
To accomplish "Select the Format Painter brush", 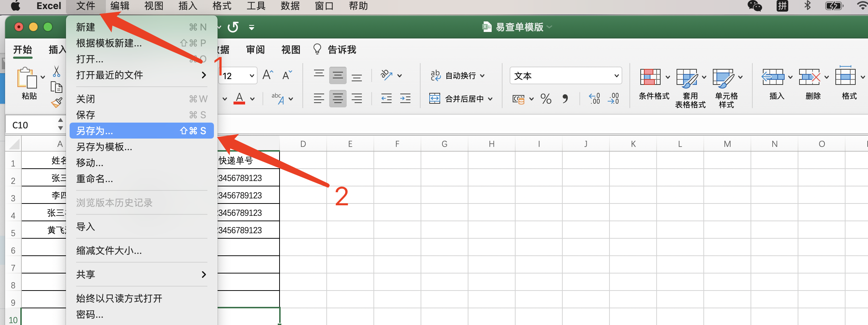I will (x=57, y=103).
